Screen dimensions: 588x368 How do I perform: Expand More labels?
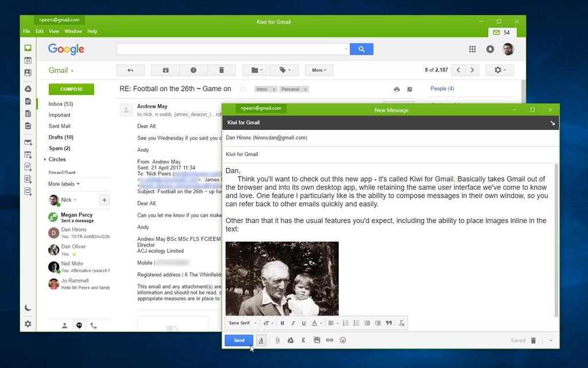64,184
